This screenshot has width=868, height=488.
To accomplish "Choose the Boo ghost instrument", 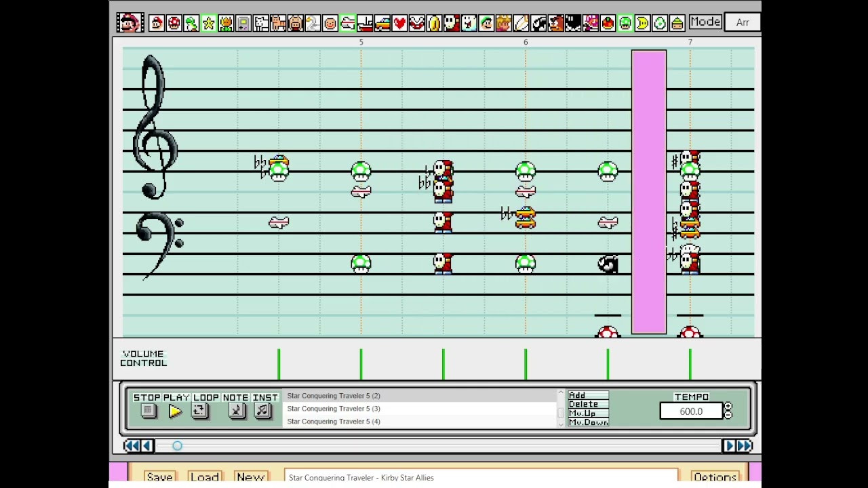I will tap(469, 23).
